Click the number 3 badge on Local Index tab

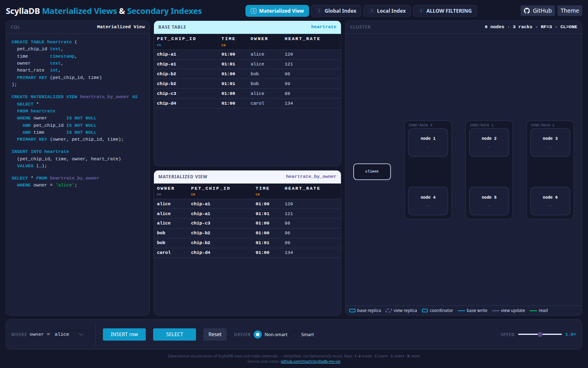371,11
